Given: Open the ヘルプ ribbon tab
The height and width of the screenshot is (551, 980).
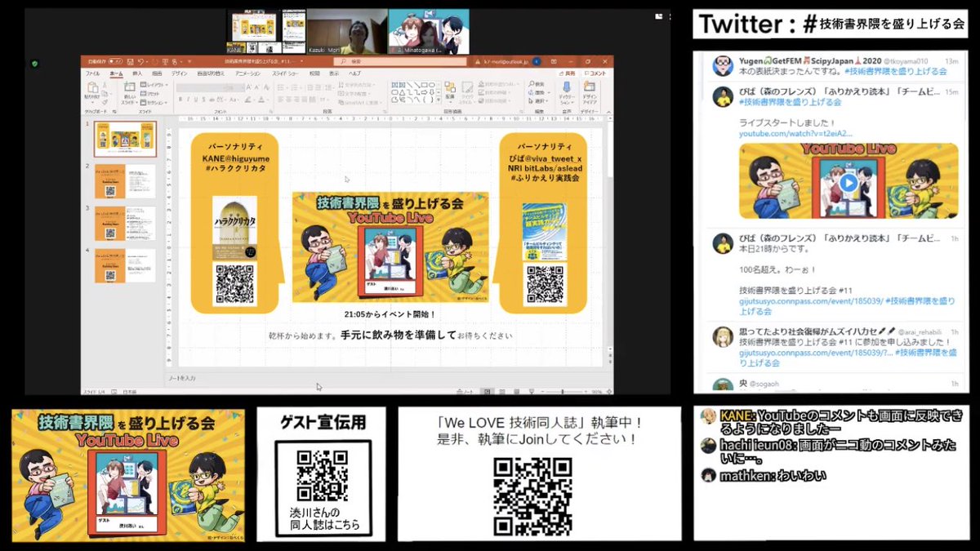Looking at the screenshot, I should point(354,73).
